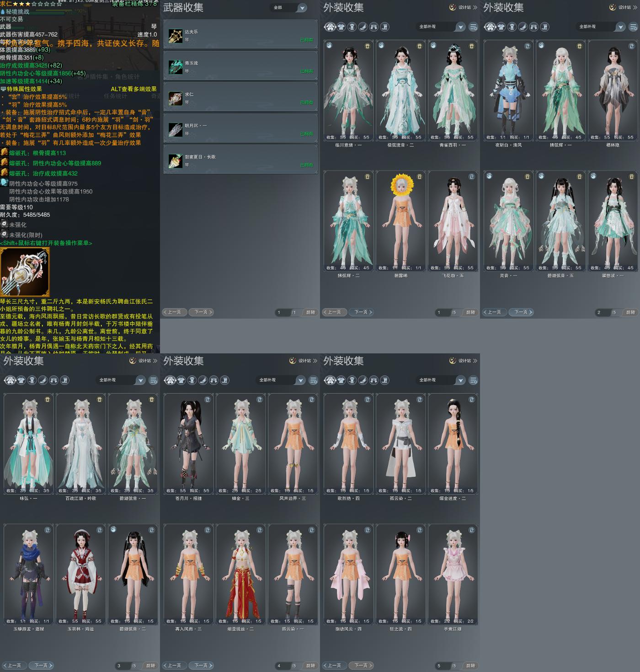Click the list filter icon in page 4 outfit panel
This screenshot has width=640, height=672.
tap(313, 380)
